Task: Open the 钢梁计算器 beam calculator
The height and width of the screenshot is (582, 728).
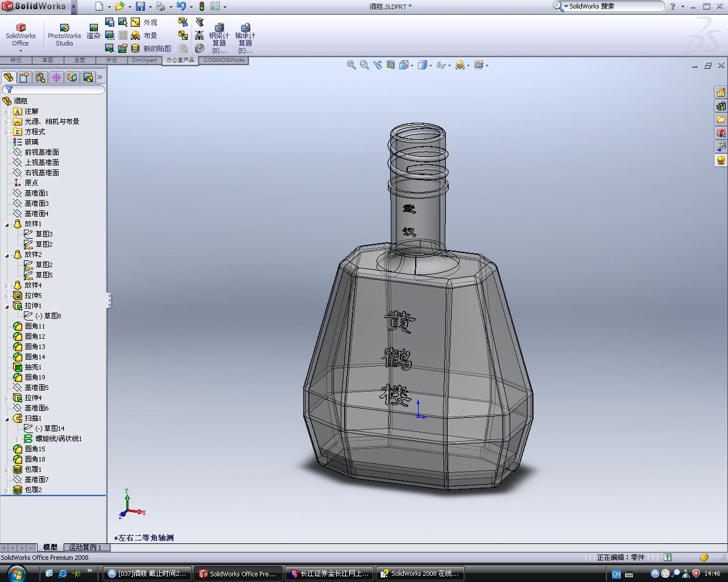Action: pyautogui.click(x=219, y=39)
